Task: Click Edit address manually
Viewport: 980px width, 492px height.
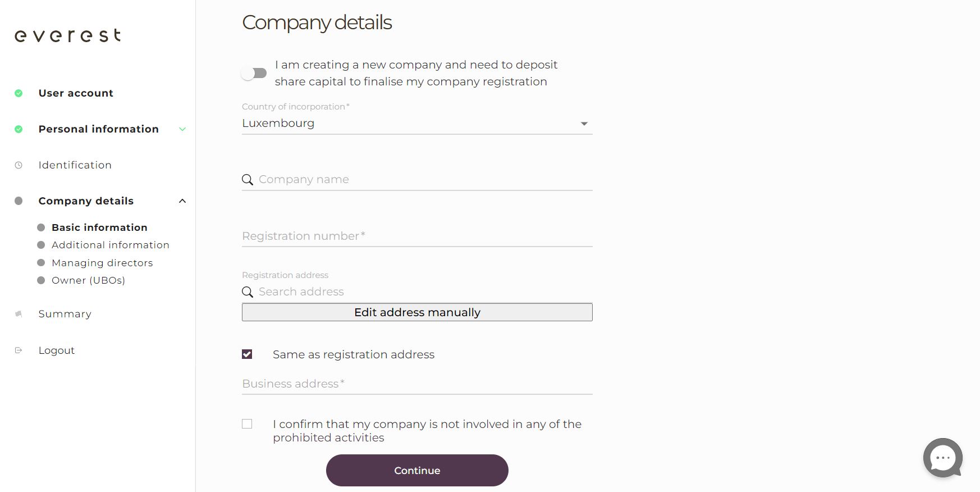Action: pos(416,312)
